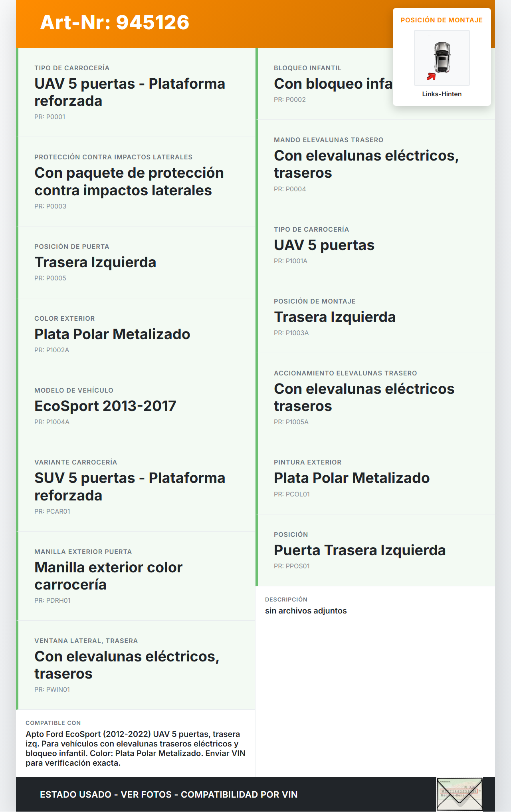Click the 'Con bloqueo infantil' value text

(333, 84)
